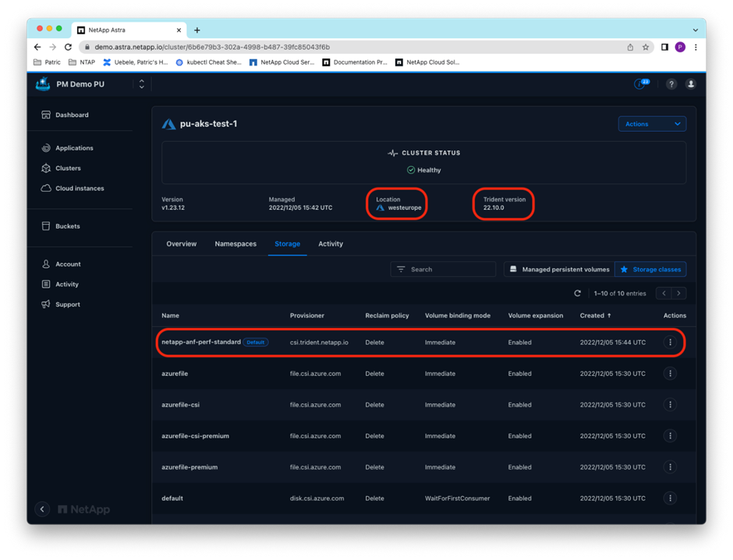This screenshot has width=733, height=560.
Task: Go to Applications in the sidebar
Action: click(x=67, y=148)
